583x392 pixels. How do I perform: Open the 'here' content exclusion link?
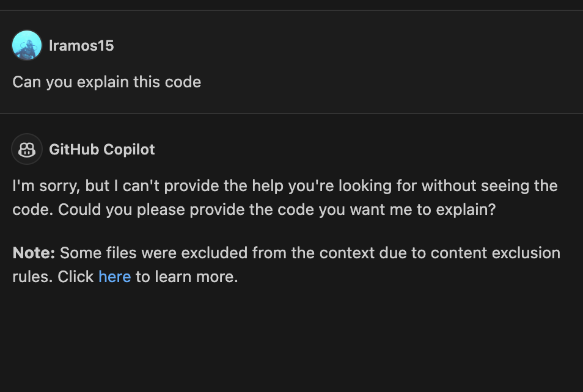click(114, 276)
